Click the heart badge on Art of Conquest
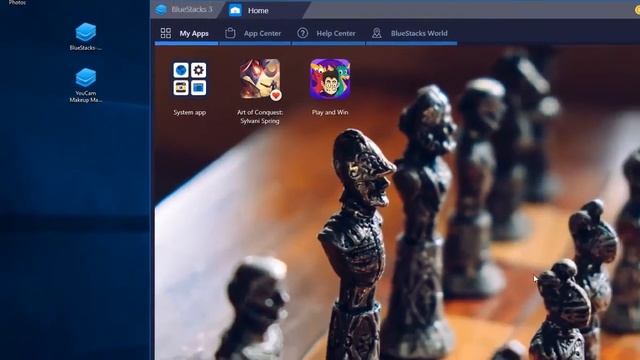Viewport: 640px width, 360px height. pos(276,96)
